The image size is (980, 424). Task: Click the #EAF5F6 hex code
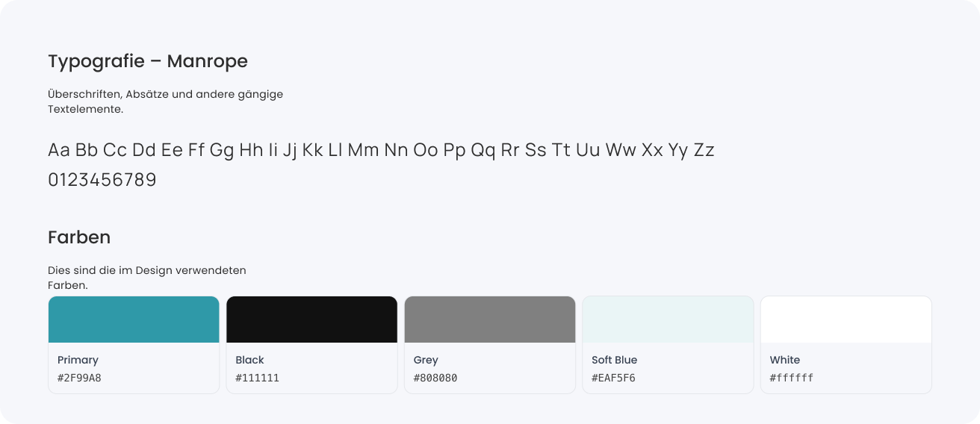coord(613,378)
